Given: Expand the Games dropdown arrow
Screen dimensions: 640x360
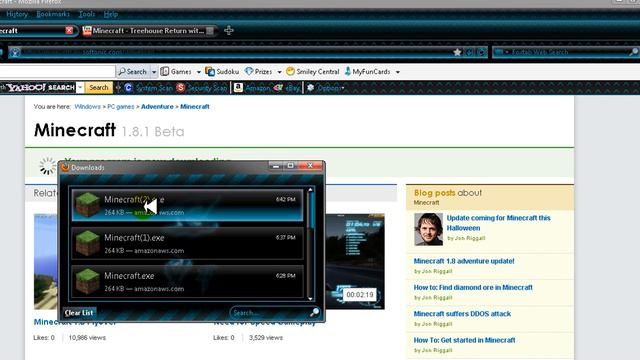Looking at the screenshot, I should (199, 72).
